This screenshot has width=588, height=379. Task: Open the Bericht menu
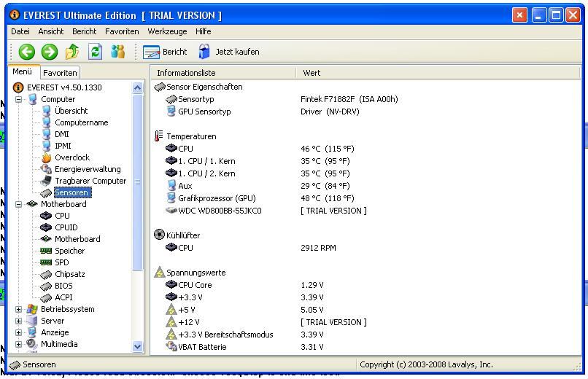85,31
